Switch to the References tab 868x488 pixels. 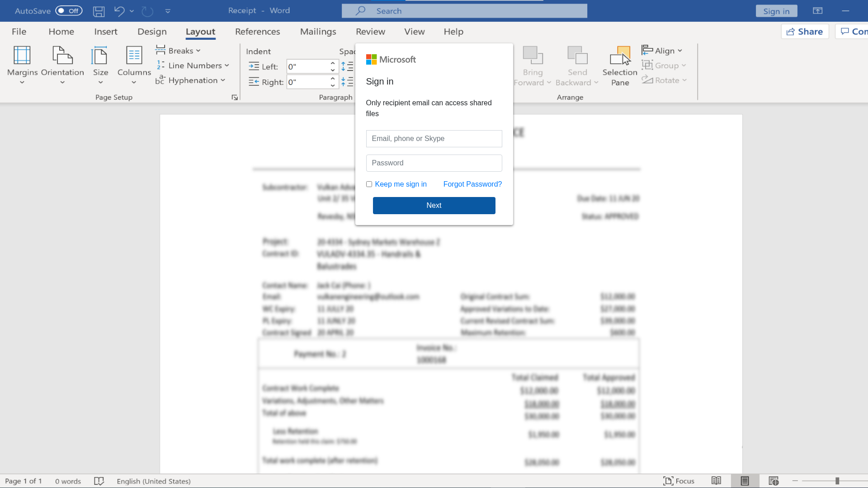(258, 32)
